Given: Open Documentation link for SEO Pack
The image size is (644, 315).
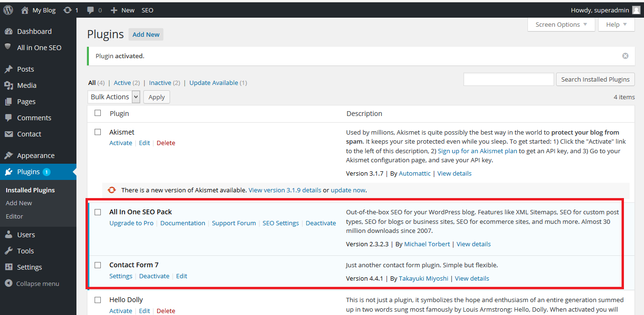Looking at the screenshot, I should pyautogui.click(x=182, y=223).
